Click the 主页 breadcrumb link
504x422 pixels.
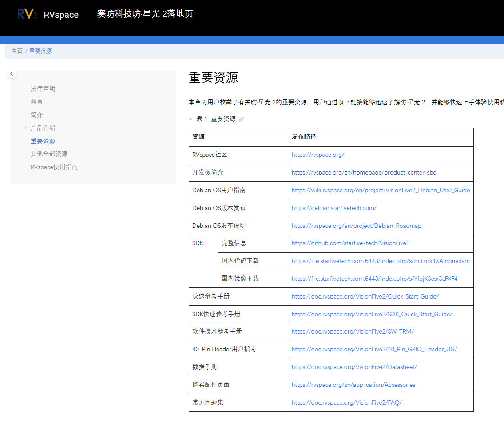tap(17, 51)
